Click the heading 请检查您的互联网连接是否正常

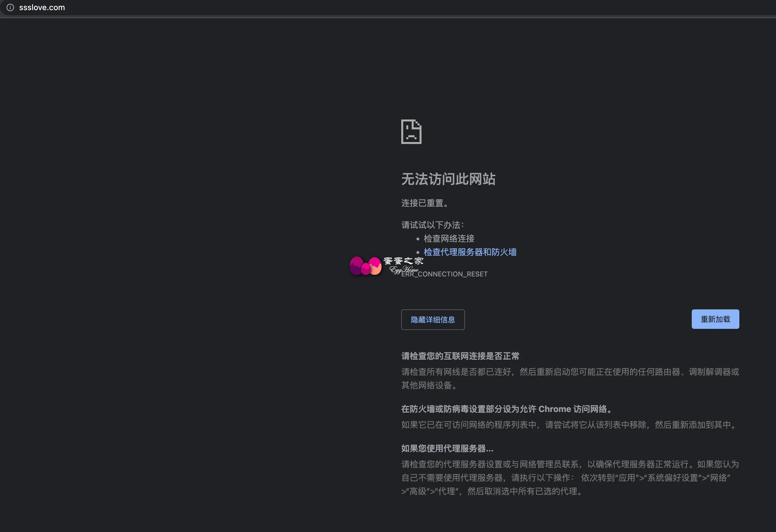pyautogui.click(x=460, y=356)
